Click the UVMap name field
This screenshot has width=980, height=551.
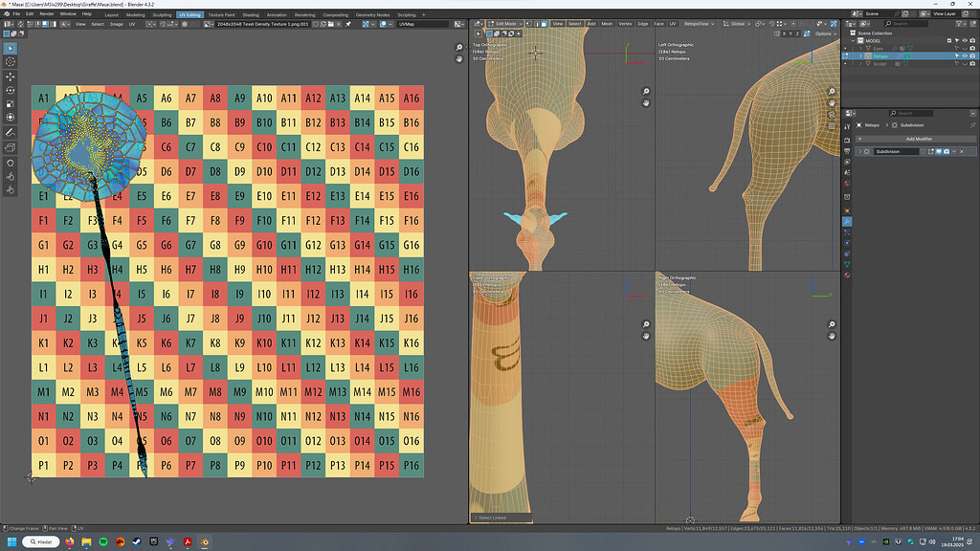422,24
